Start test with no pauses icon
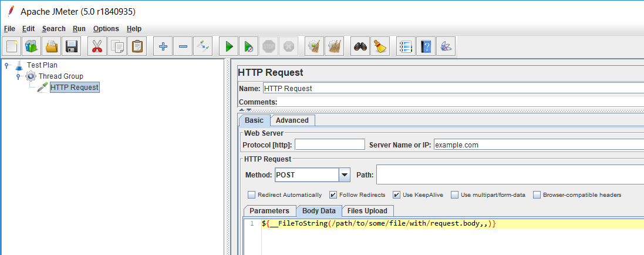This screenshot has height=255, width=644. (248, 46)
